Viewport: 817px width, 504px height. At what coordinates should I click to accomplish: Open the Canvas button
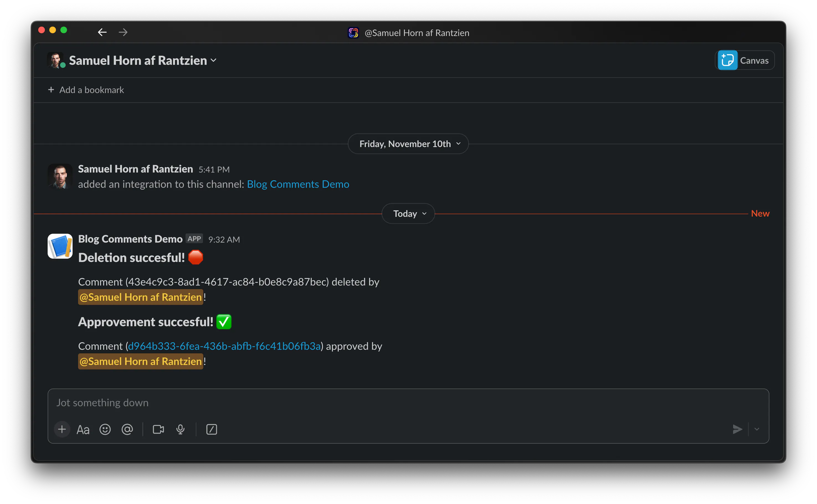click(744, 60)
